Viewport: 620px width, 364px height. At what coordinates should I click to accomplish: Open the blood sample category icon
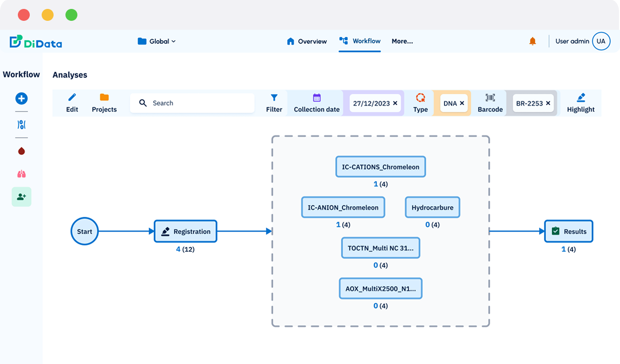[x=21, y=151]
